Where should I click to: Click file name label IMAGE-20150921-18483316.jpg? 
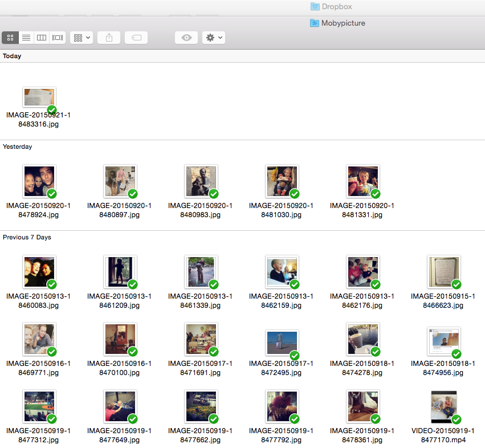point(38,120)
